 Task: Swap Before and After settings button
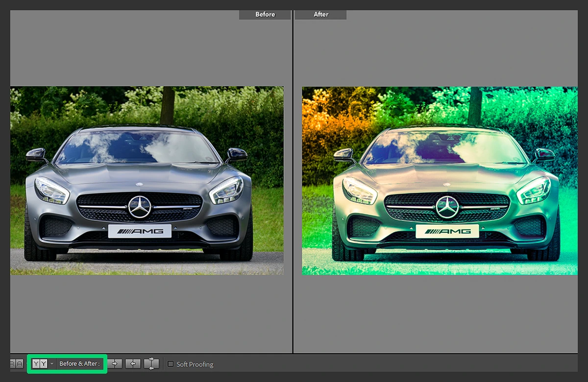(x=151, y=364)
